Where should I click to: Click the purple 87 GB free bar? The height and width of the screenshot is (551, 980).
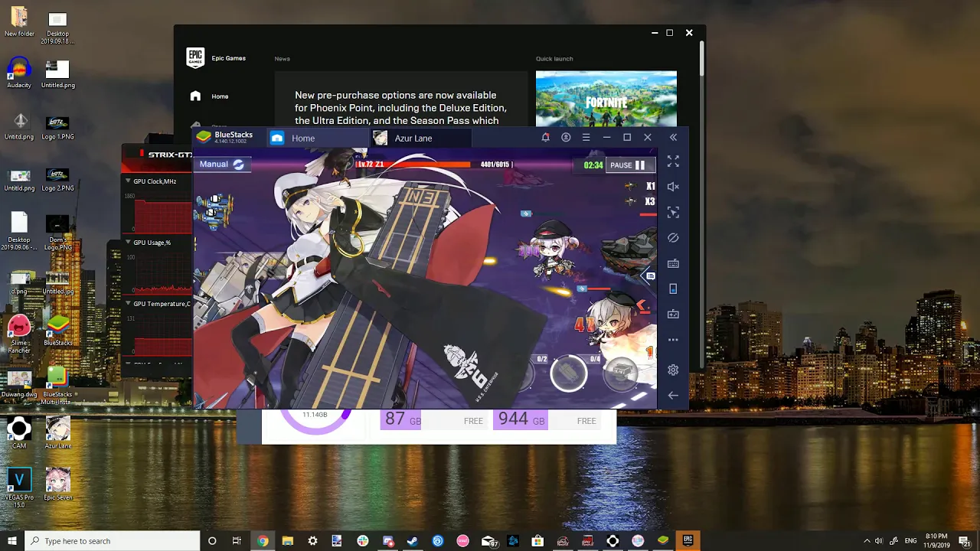tap(401, 419)
